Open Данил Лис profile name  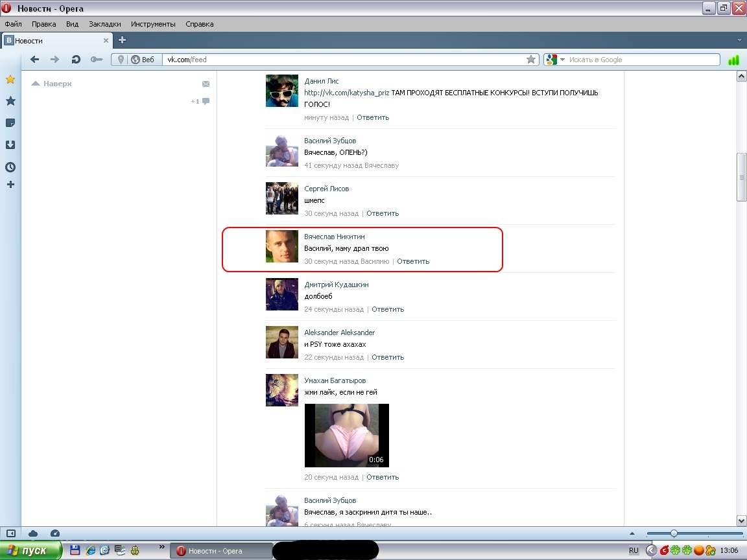pyautogui.click(x=322, y=81)
